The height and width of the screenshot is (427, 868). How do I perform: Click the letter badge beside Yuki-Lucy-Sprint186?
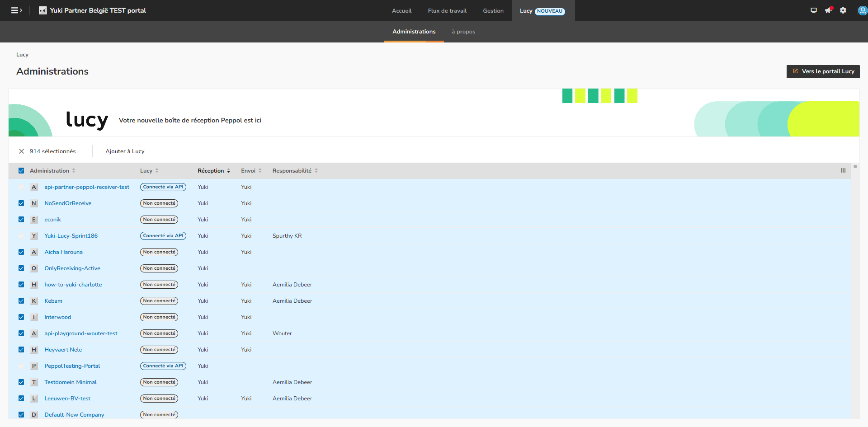coord(34,236)
